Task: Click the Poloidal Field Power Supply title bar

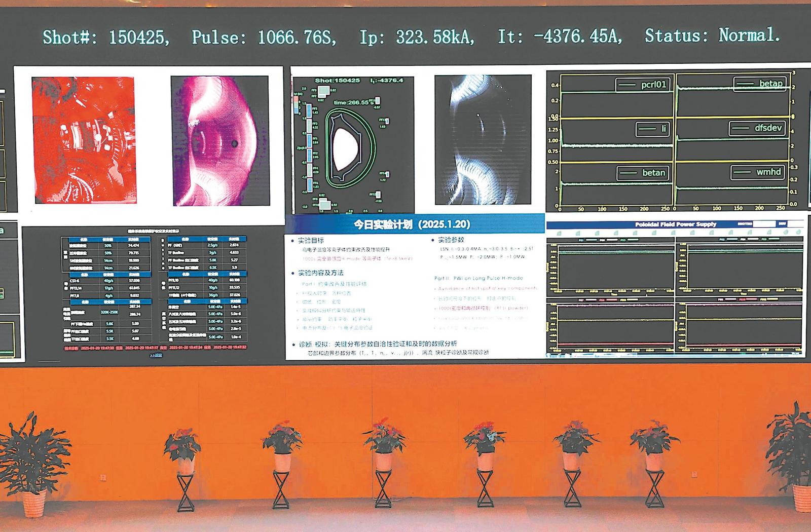Action: 675,224
